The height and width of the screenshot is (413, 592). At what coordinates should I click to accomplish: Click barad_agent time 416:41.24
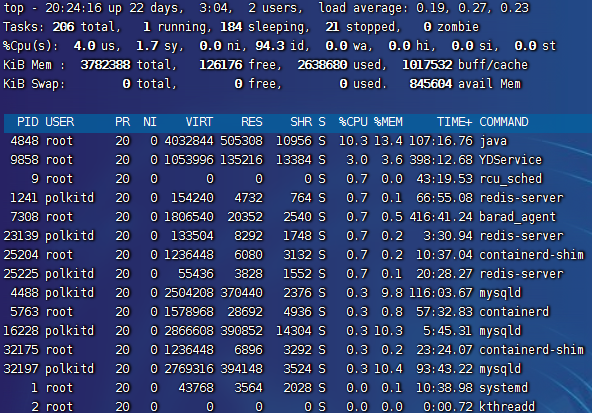pos(441,217)
